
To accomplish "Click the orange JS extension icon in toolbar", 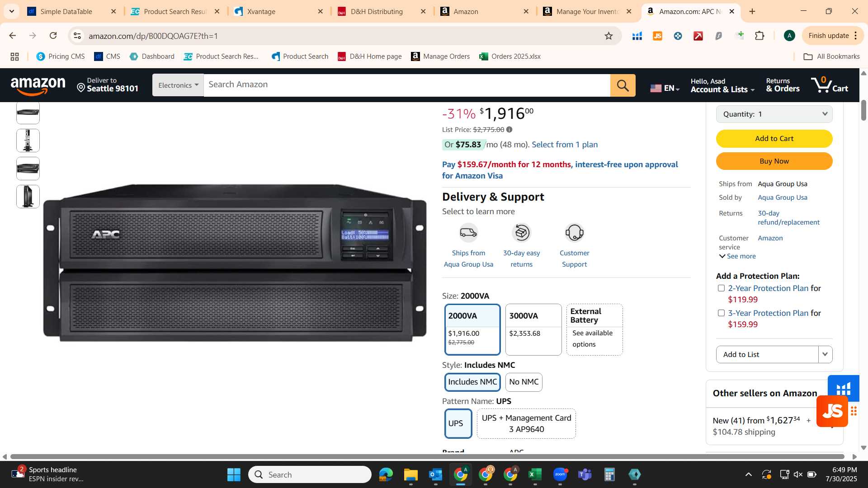I will point(657,36).
